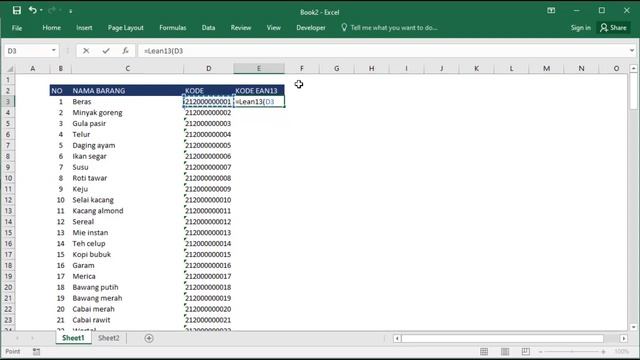Click the KODE EAN13 header cell

click(x=259, y=91)
